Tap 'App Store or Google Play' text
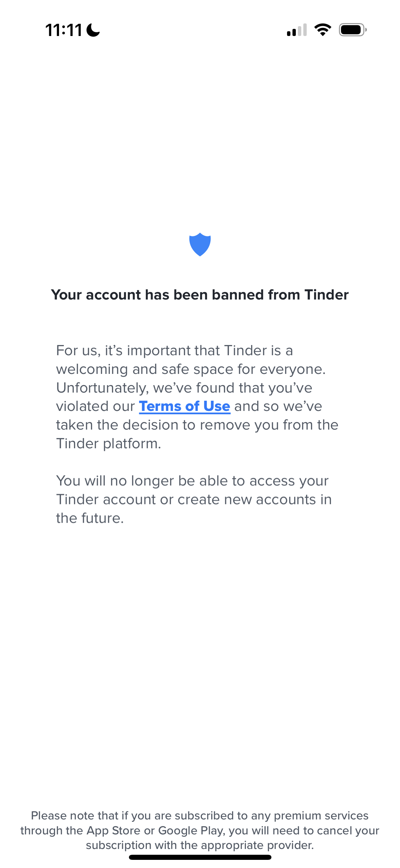This screenshot has height=868, width=400. click(155, 830)
